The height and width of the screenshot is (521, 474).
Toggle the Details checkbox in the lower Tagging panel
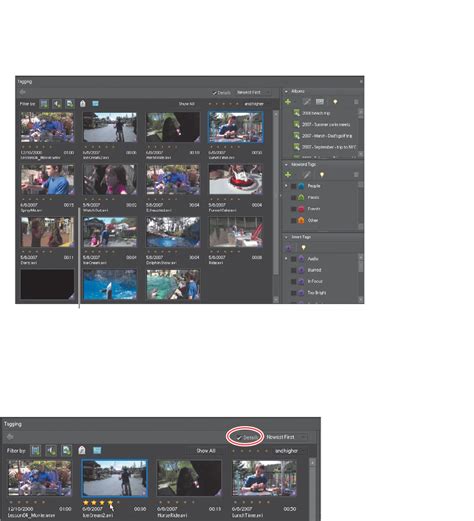[239, 437]
